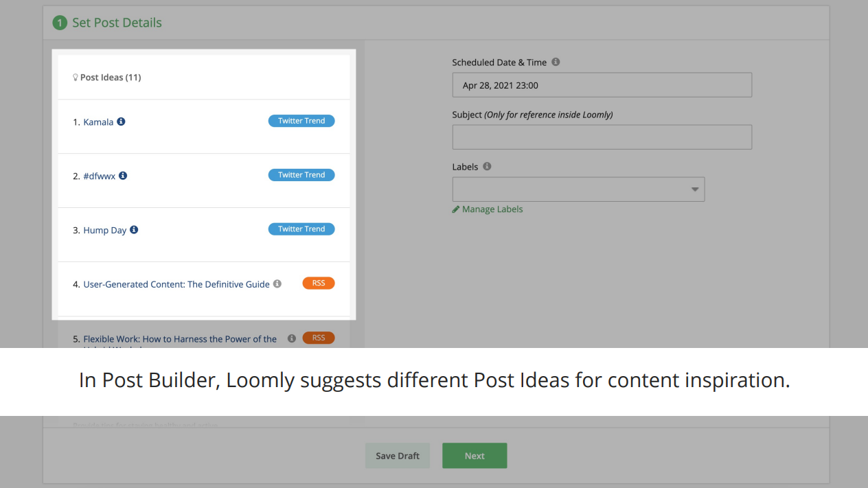Open User-Generated Content: The Definitive Guide idea
The height and width of the screenshot is (488, 868).
point(176,284)
